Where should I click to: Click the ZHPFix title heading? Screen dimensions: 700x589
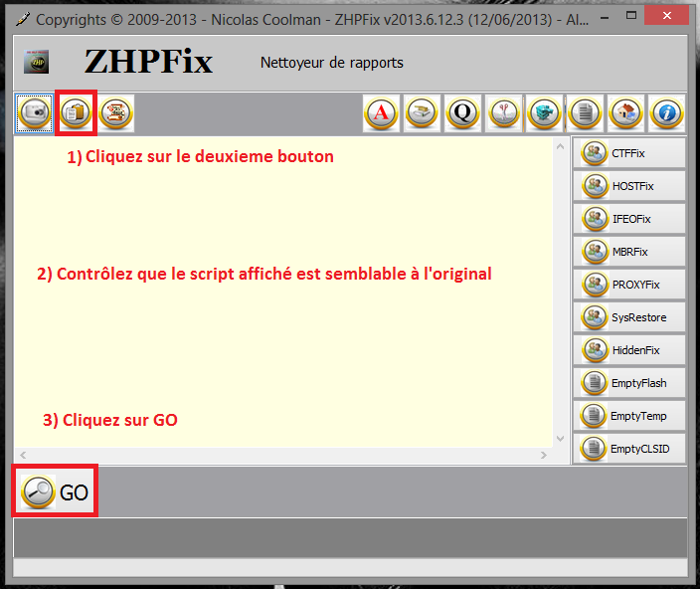[148, 61]
